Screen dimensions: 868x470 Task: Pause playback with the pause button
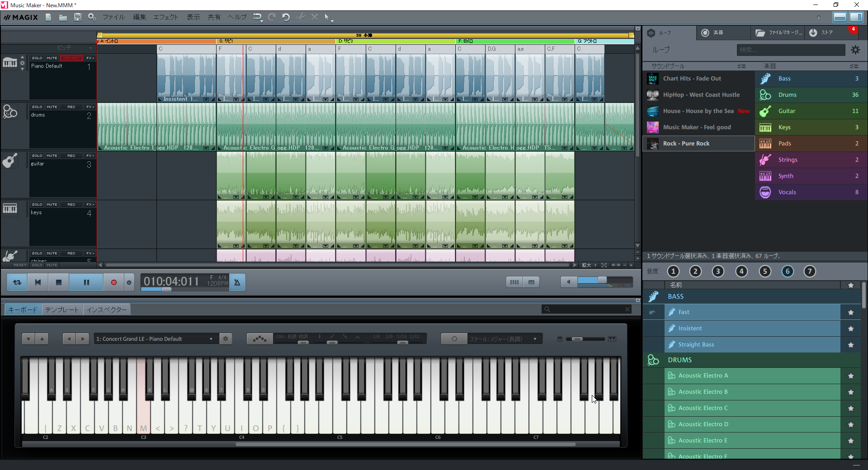(86, 282)
